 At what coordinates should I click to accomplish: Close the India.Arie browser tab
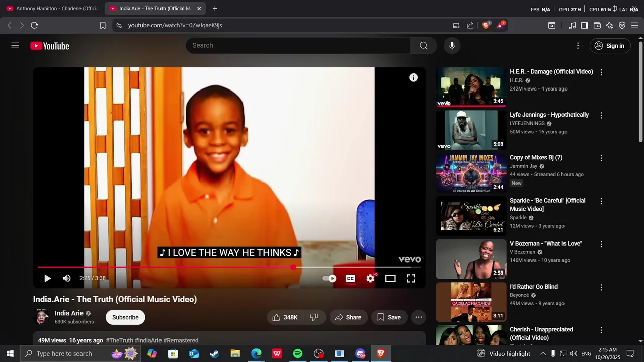click(x=199, y=9)
